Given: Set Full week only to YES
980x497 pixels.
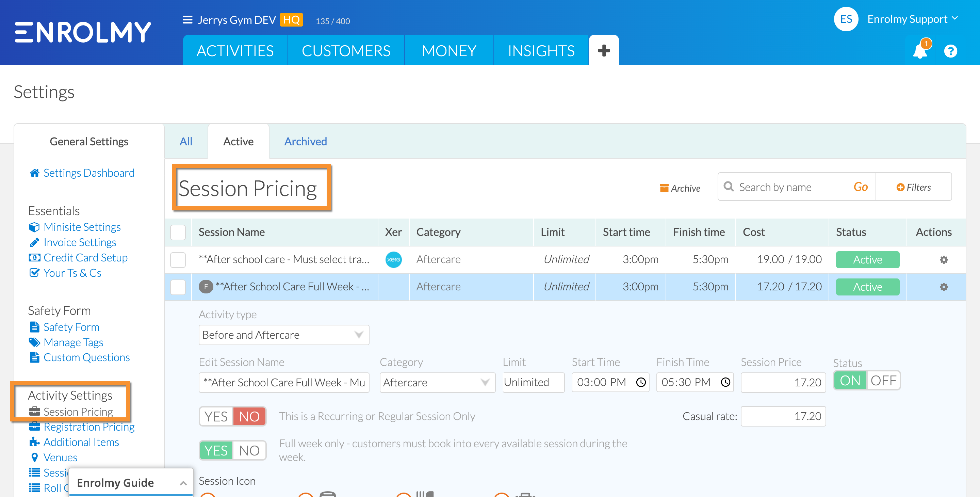Looking at the screenshot, I should tap(216, 451).
